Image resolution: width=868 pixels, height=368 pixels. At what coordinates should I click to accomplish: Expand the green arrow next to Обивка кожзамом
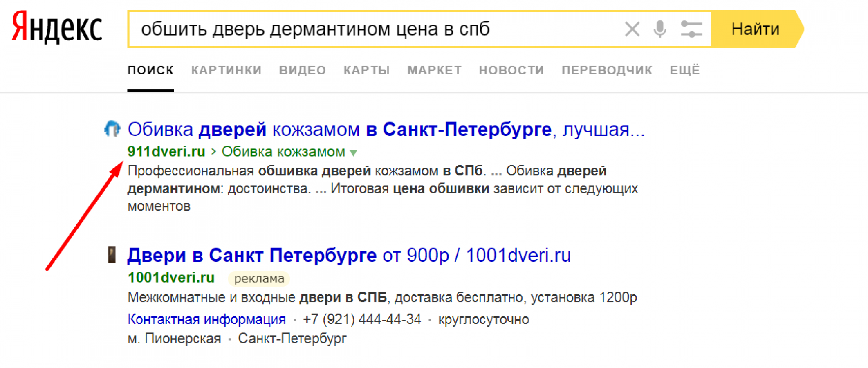(x=353, y=153)
